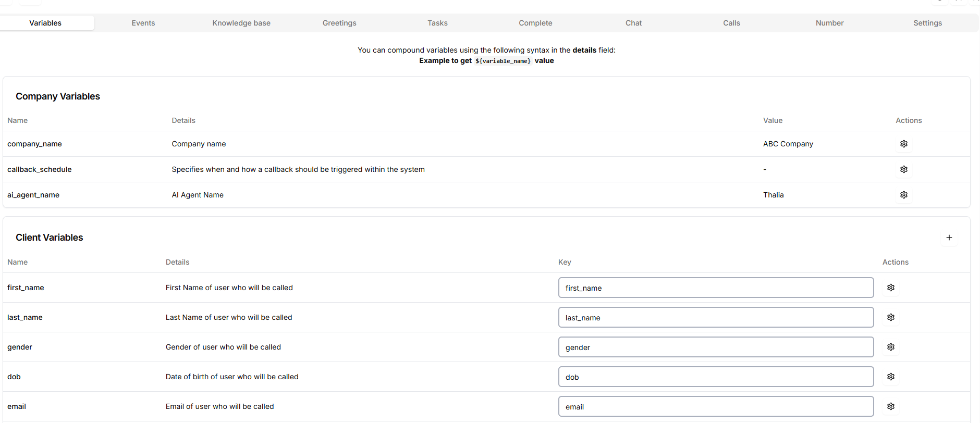This screenshot has height=423, width=980.
Task: Click the first_name key input field
Action: [716, 288]
